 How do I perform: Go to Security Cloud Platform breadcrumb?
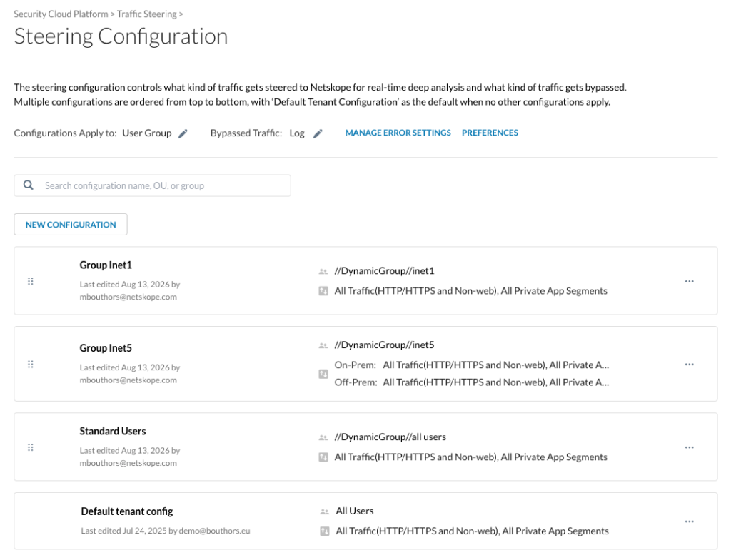click(61, 14)
